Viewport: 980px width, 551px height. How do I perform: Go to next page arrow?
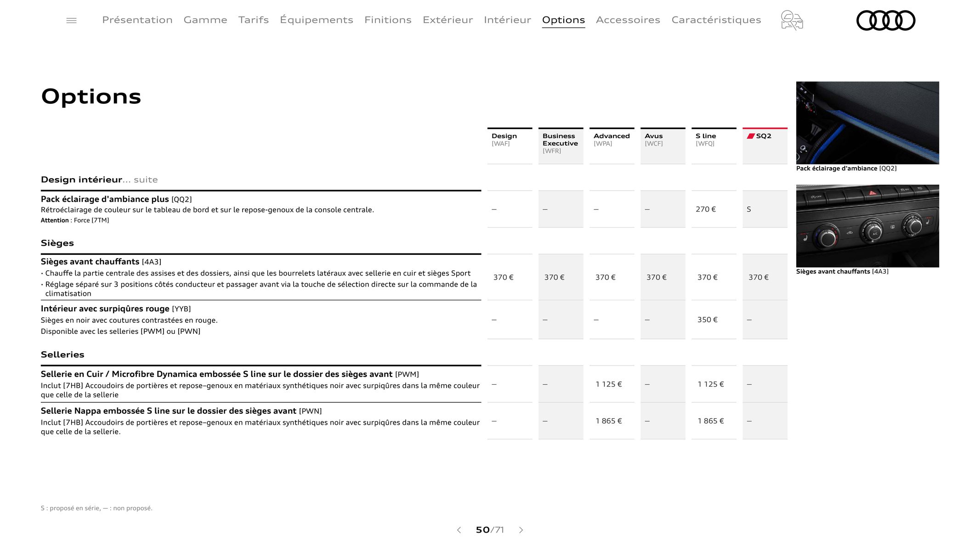(521, 530)
